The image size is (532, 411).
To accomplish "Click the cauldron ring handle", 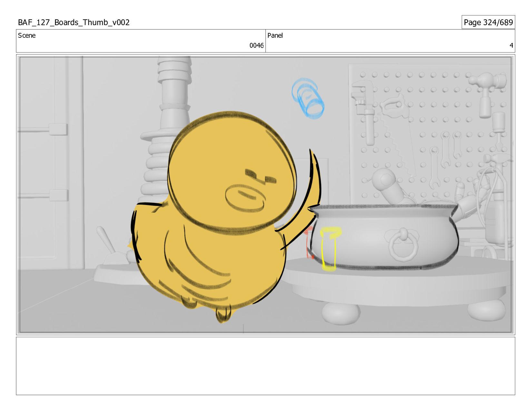I will (403, 244).
